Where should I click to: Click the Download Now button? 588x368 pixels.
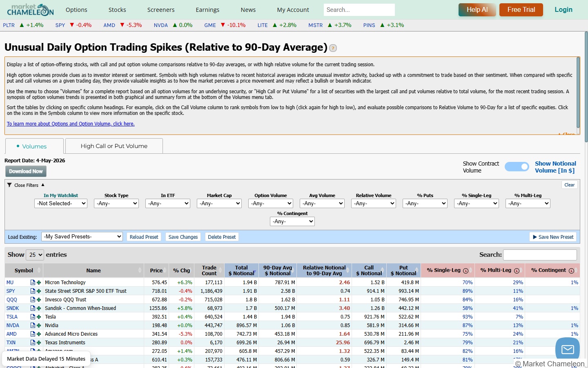tap(26, 171)
